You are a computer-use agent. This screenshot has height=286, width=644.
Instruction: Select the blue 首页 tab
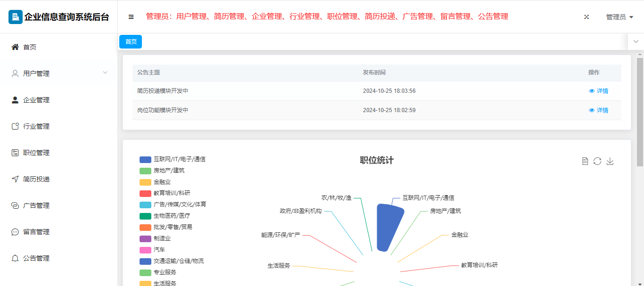131,41
